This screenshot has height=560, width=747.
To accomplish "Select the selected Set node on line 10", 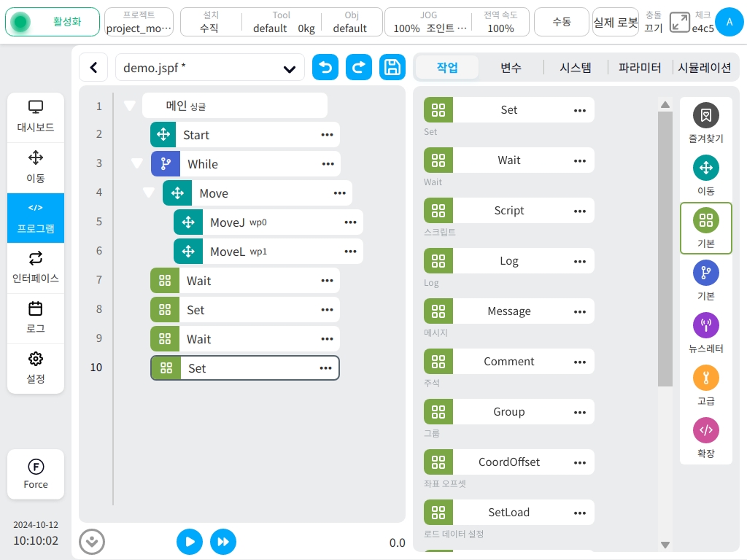I will click(245, 368).
